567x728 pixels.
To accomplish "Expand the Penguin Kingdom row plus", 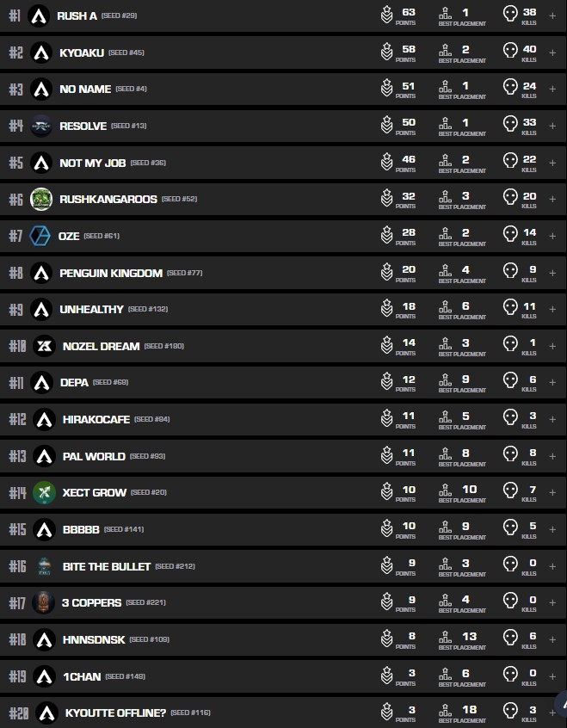I will (x=552, y=273).
